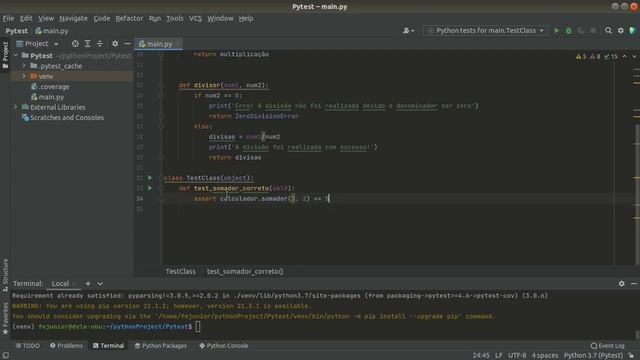Toggle the Terminal tool window button
Viewport: 640px width, 360px height.
108,346
